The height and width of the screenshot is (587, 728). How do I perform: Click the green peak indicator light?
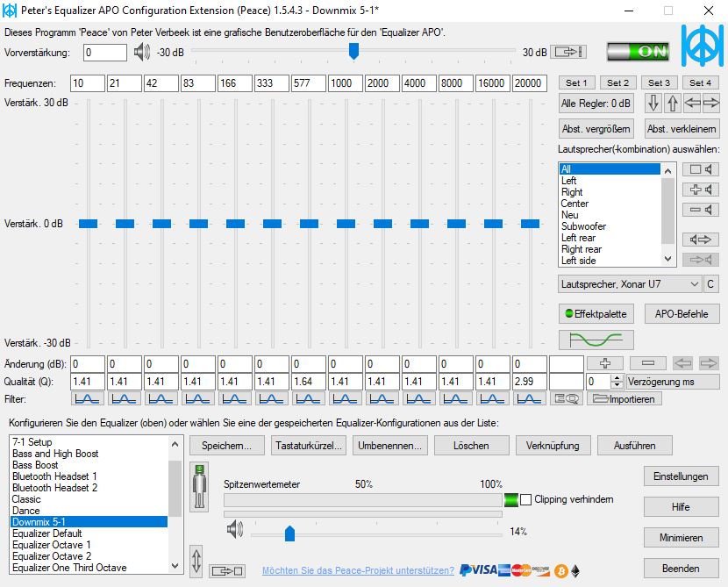tap(510, 500)
